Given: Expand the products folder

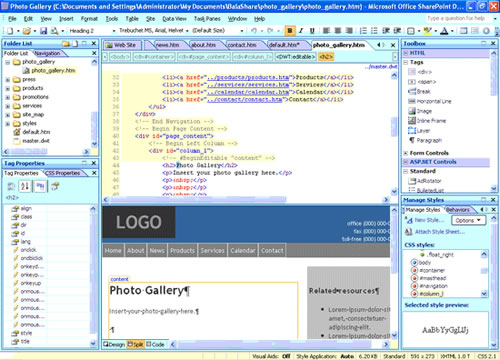Looking at the screenshot, I should (x=7, y=89).
